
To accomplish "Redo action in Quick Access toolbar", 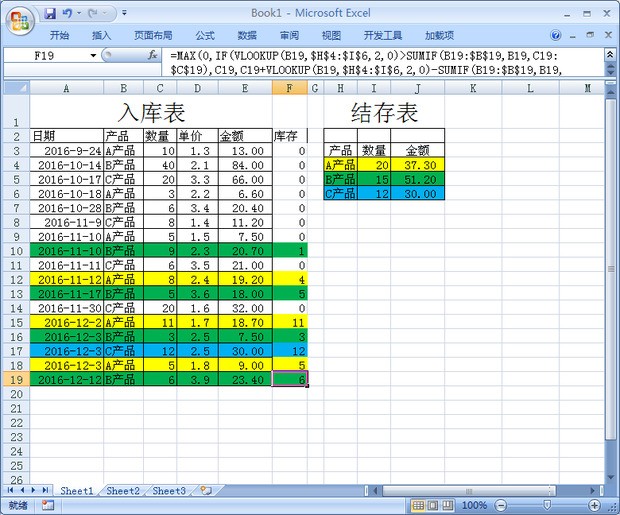I will [93, 13].
